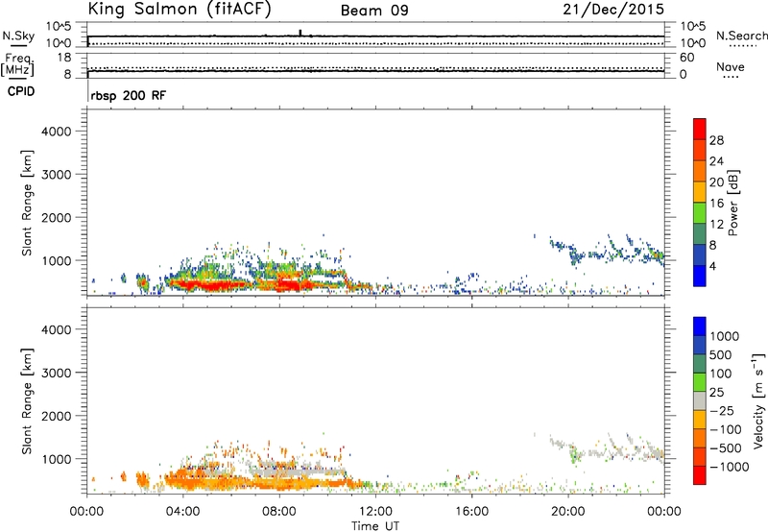Click the '08:00' time axis tick label
Viewport: 768px width, 532px height.
tap(279, 512)
